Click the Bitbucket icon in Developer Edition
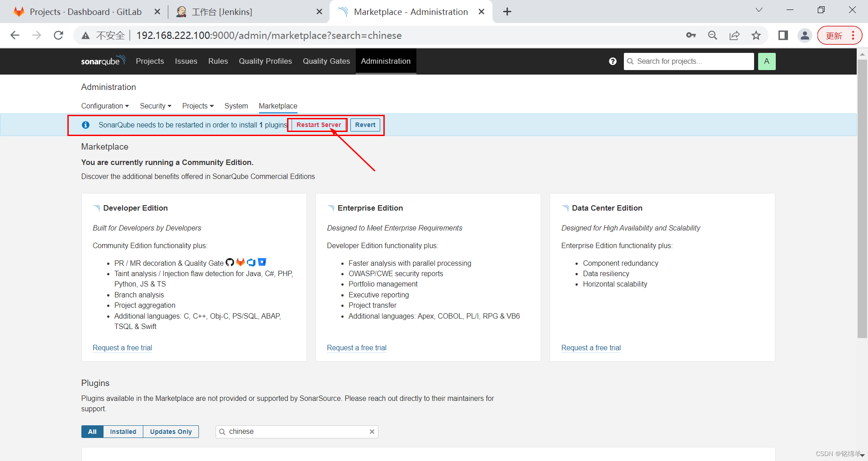 262,262
